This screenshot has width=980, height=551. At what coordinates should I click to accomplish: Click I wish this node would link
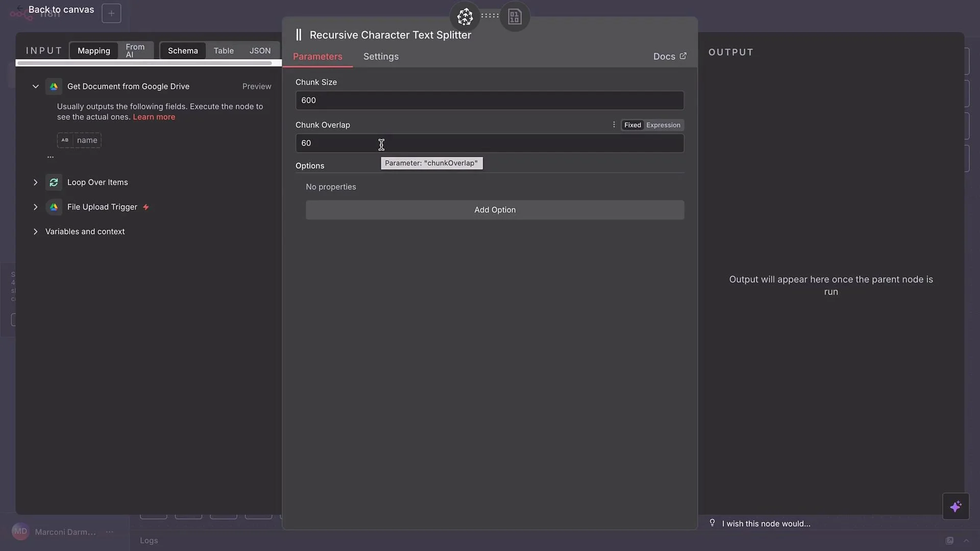point(766,523)
